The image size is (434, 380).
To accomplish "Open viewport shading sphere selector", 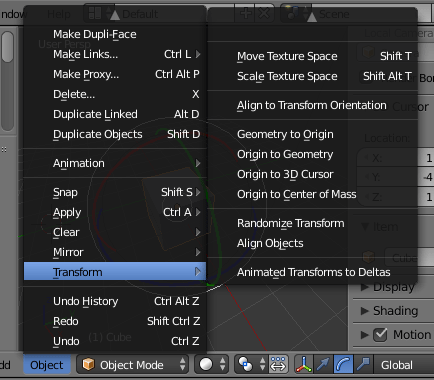I will pos(212,364).
